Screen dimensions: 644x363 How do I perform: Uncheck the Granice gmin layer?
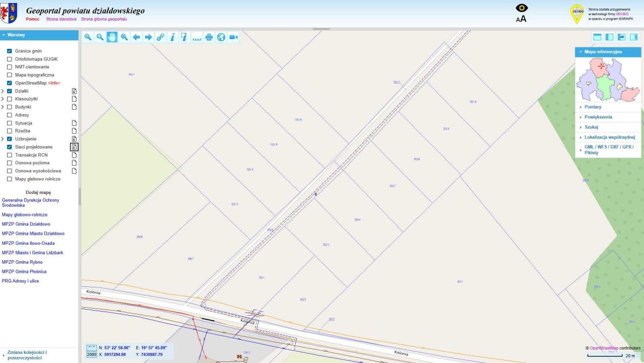10,51
